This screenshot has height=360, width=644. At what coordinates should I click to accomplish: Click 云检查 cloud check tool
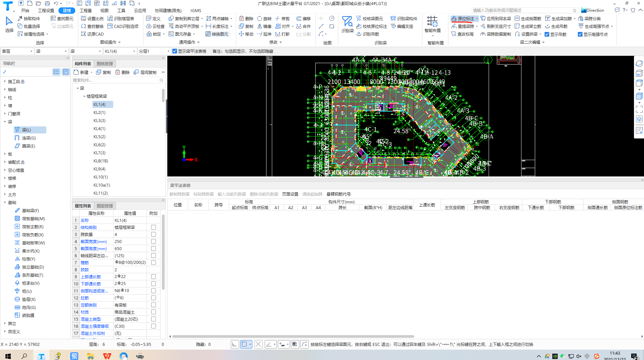coord(156,26)
